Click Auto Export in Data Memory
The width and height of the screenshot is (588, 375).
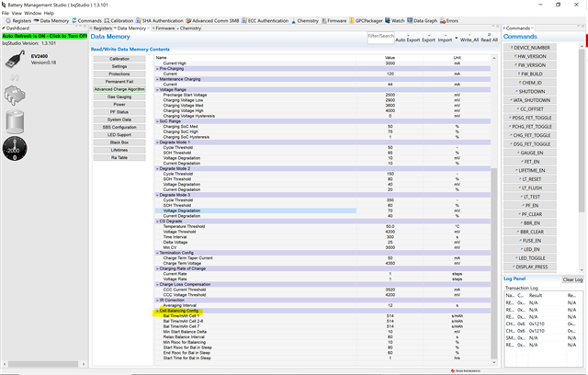408,40
